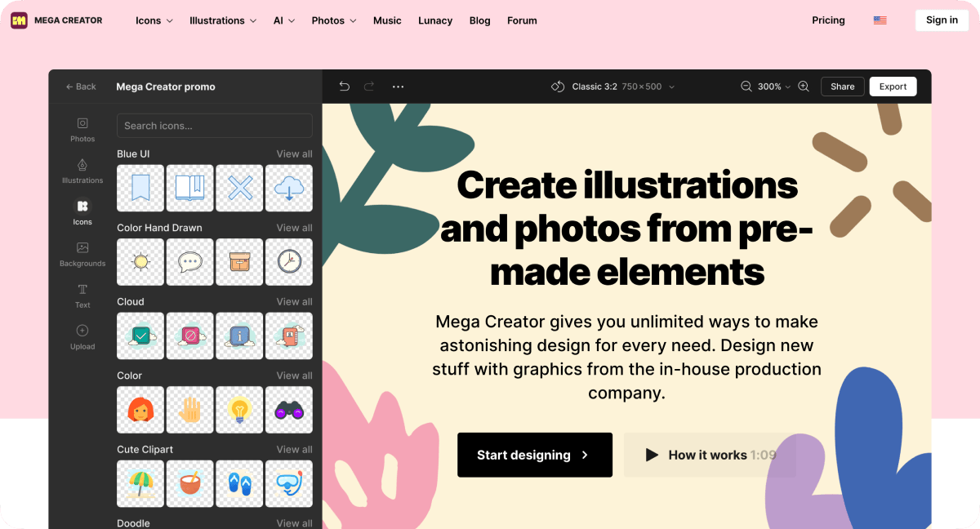The height and width of the screenshot is (529, 980).
Task: Pick the Cloud info icon
Action: pyautogui.click(x=239, y=336)
